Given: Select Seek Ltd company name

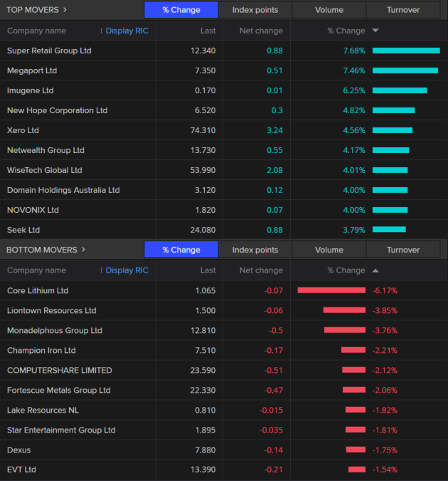Looking at the screenshot, I should tap(23, 230).
